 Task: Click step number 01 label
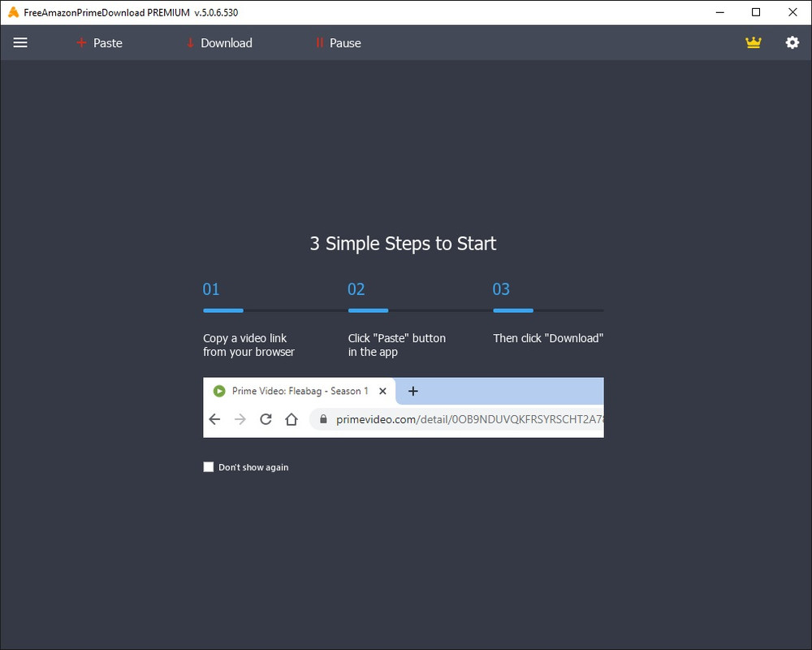click(x=211, y=289)
